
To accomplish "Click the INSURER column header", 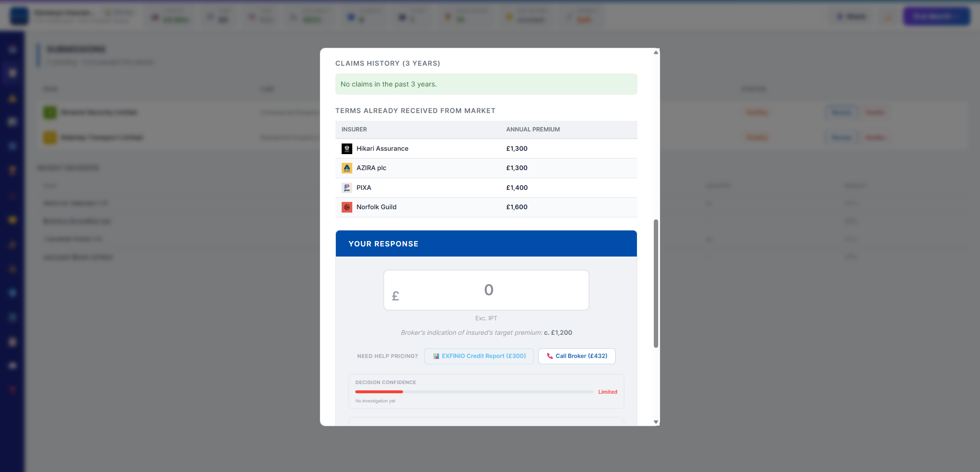I will click(x=354, y=129).
